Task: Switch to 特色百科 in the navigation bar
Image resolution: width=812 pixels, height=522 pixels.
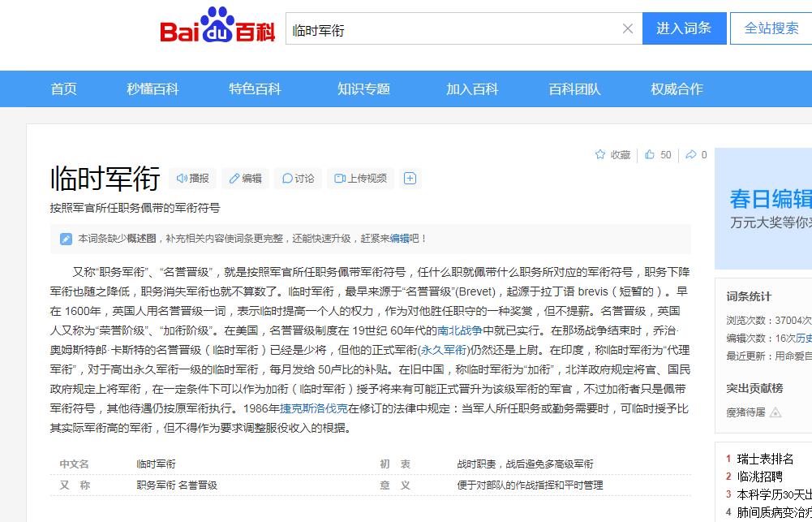Action: pos(254,88)
